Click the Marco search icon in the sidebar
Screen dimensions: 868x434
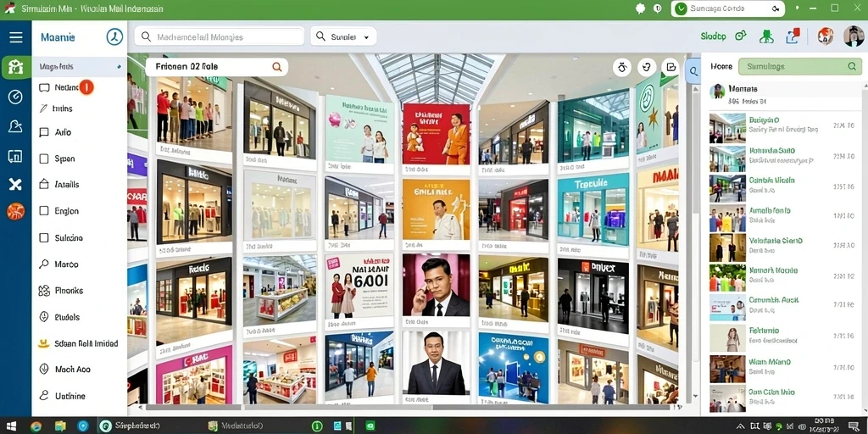(44, 264)
